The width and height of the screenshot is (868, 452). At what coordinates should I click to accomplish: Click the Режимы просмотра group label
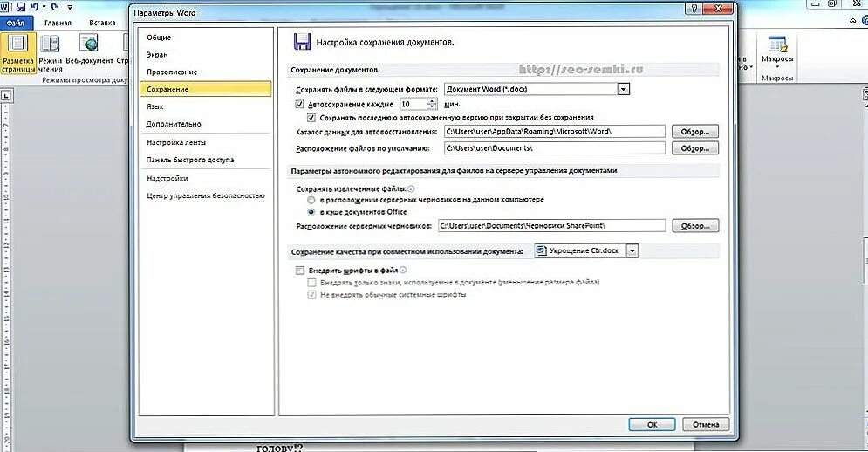85,79
